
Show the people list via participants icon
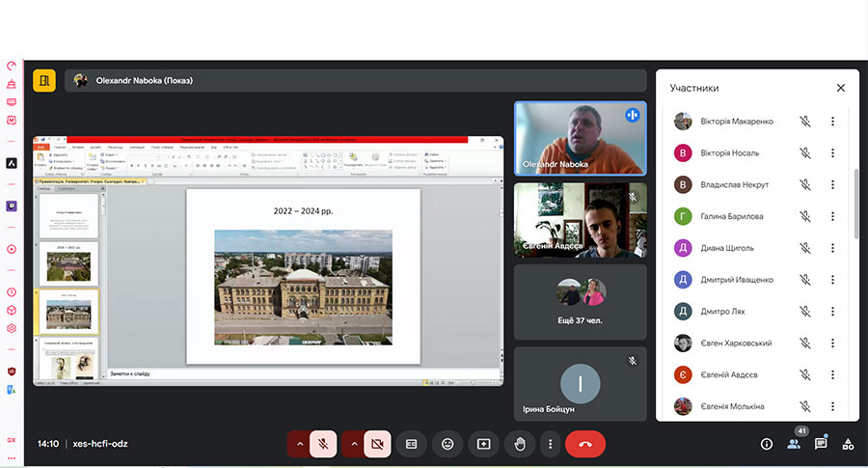tap(794, 444)
